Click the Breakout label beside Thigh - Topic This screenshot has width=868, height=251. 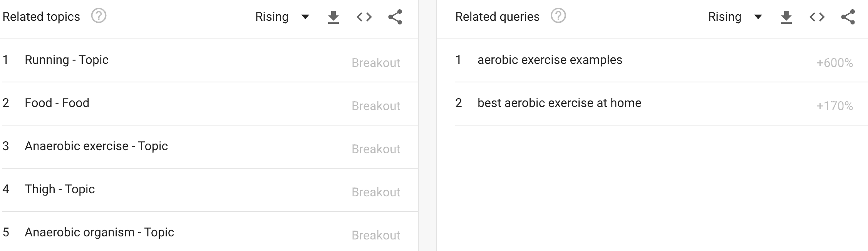point(375,192)
